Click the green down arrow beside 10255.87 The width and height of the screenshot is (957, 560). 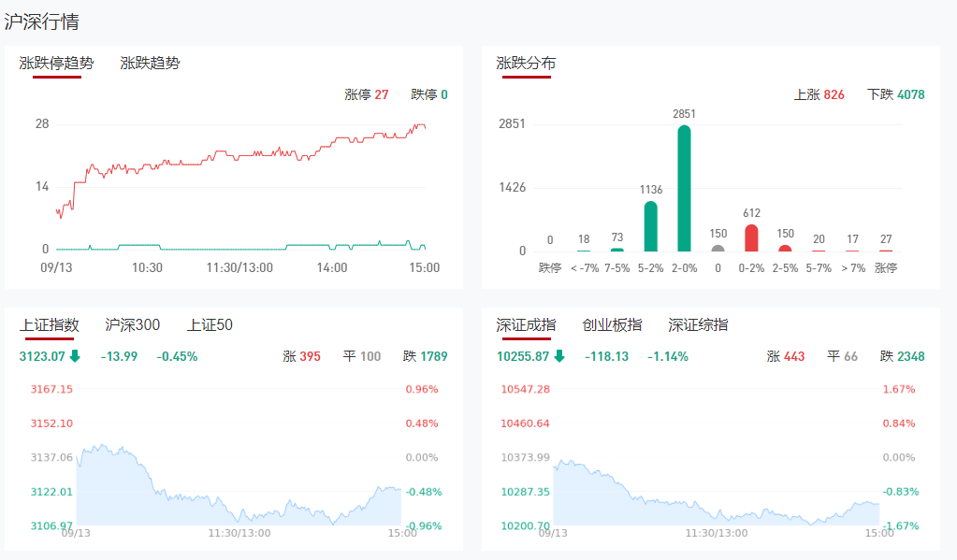pos(559,356)
